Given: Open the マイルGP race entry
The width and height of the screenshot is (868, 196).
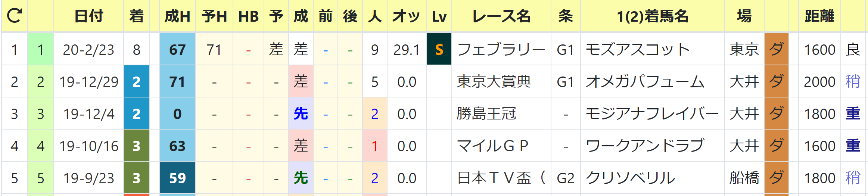Looking at the screenshot, I should [493, 146].
